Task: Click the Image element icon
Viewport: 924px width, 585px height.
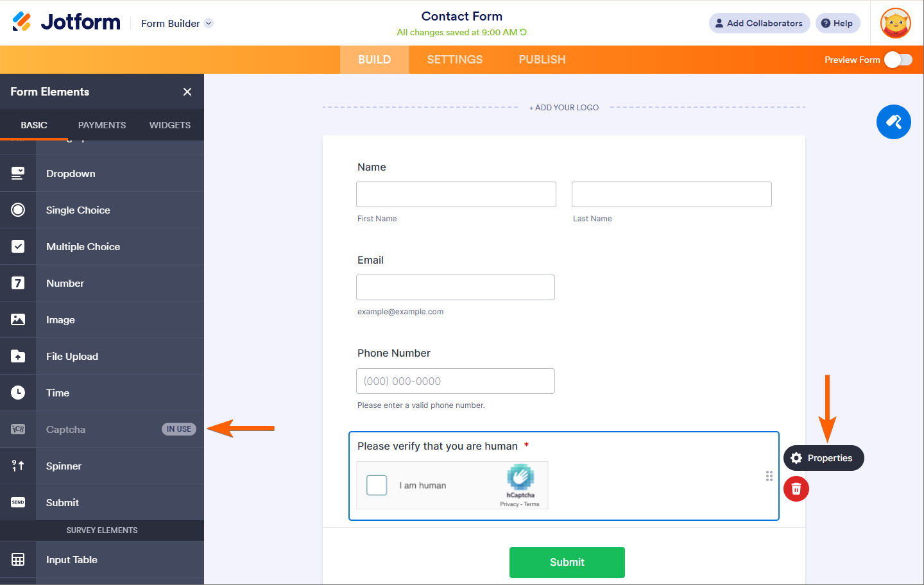Action: [x=18, y=319]
